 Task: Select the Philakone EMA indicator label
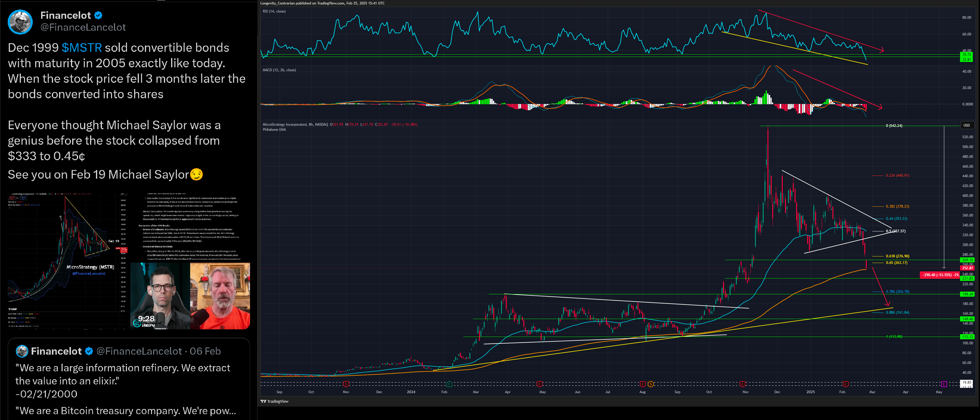(274, 130)
